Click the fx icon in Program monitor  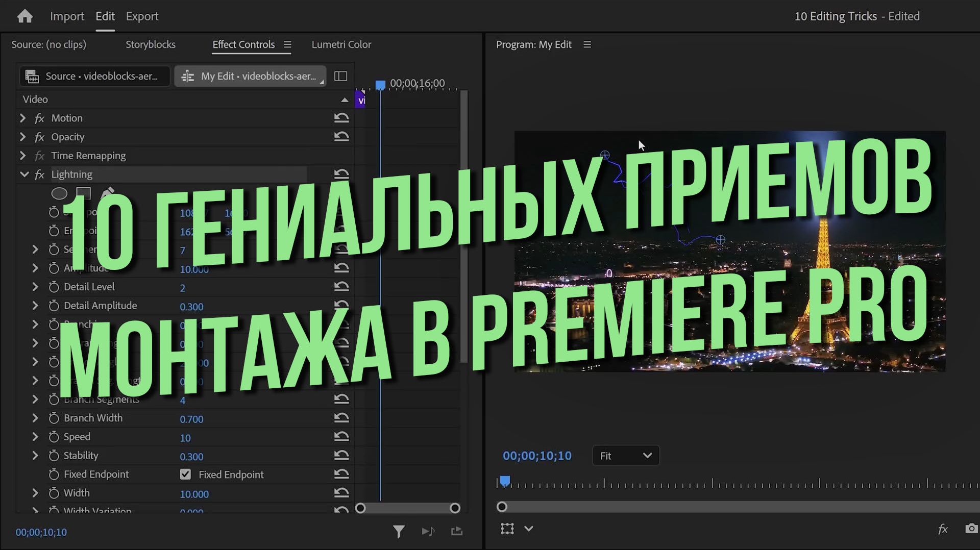coord(943,529)
